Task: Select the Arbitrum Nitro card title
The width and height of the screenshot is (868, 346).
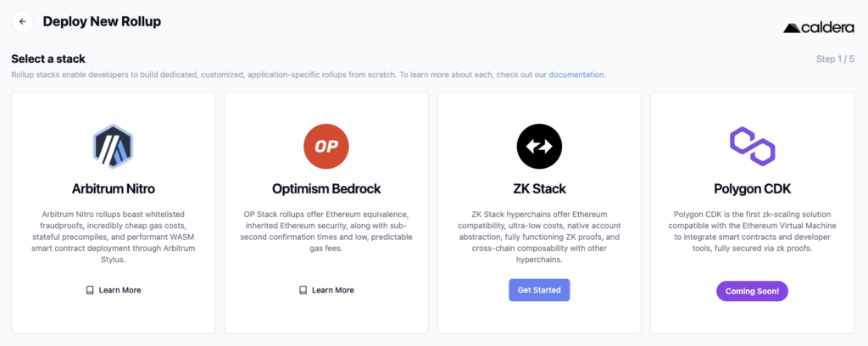Action: (114, 188)
